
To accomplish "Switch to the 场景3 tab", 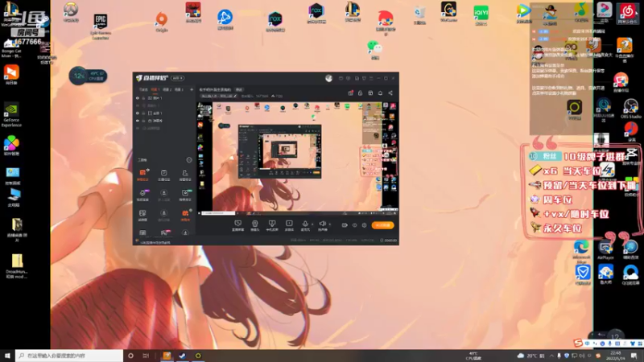I will (x=179, y=89).
